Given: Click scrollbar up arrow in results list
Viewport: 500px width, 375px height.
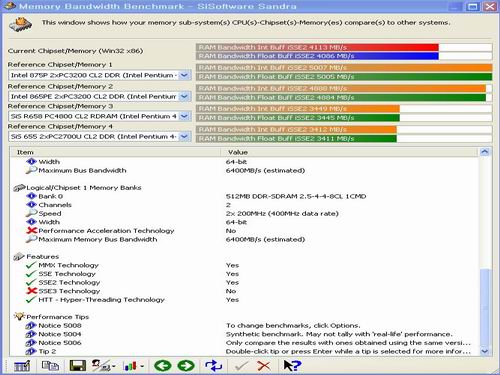Looking at the screenshot, I should 485,152.
